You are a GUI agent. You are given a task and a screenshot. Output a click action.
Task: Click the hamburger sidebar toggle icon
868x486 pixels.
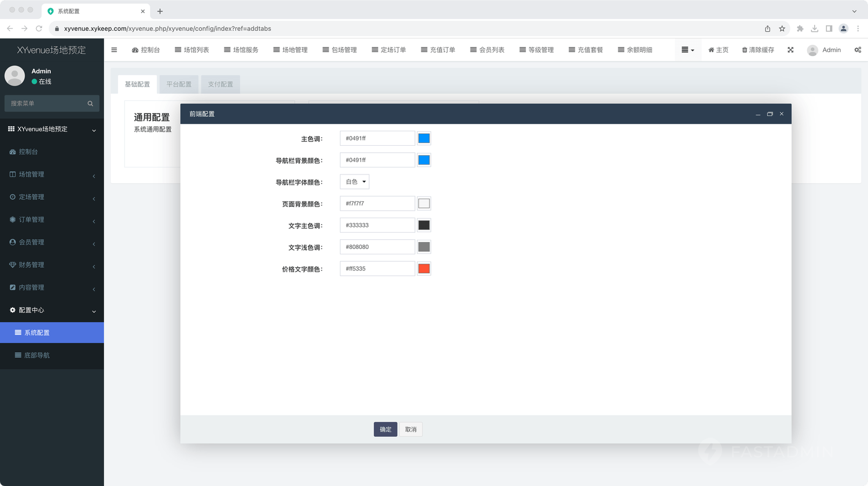(114, 50)
